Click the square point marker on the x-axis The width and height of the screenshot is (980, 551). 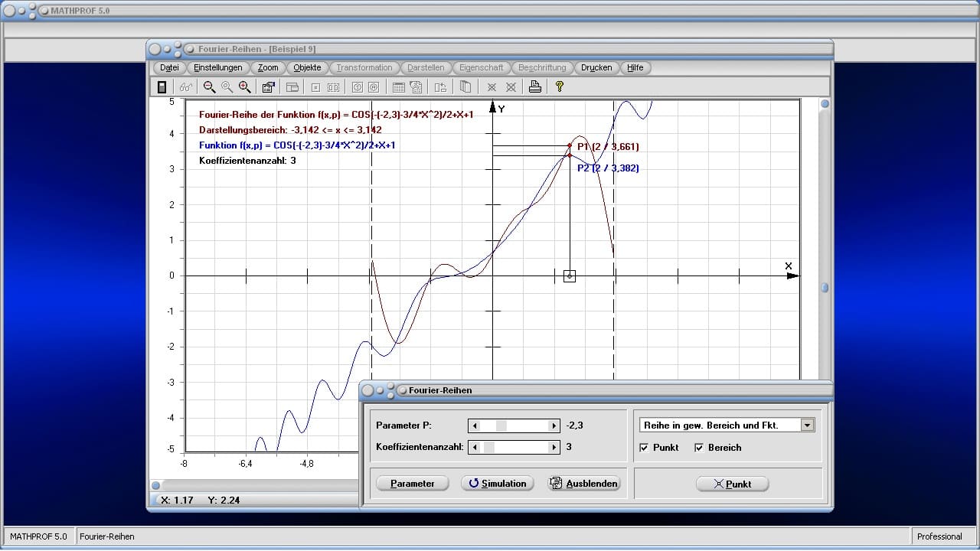pos(569,275)
